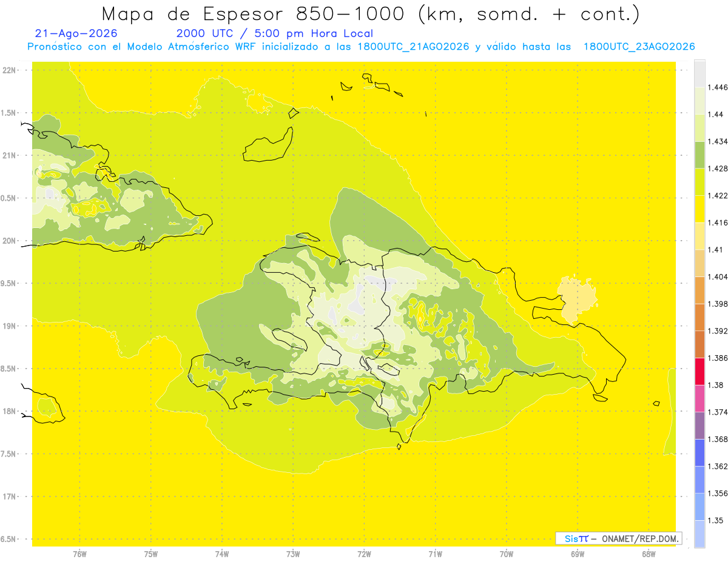Click the longitude label '74W'
This screenshot has height=562, width=728.
[x=222, y=554]
